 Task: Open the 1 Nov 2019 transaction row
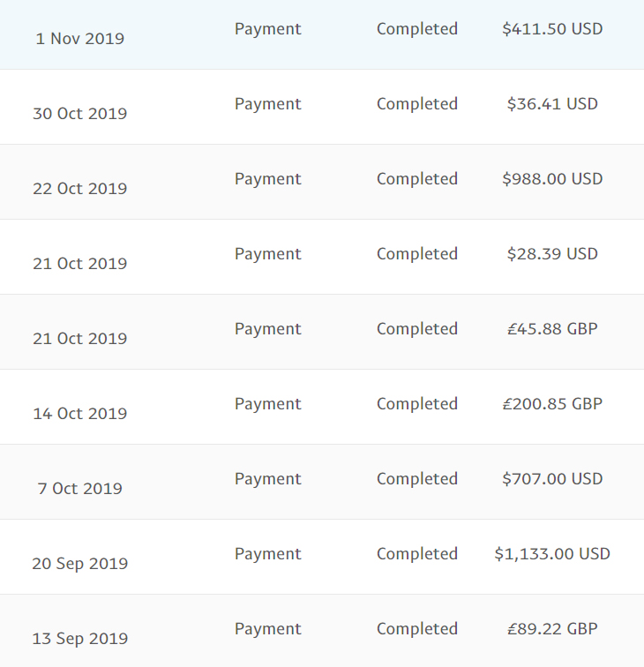click(x=322, y=34)
